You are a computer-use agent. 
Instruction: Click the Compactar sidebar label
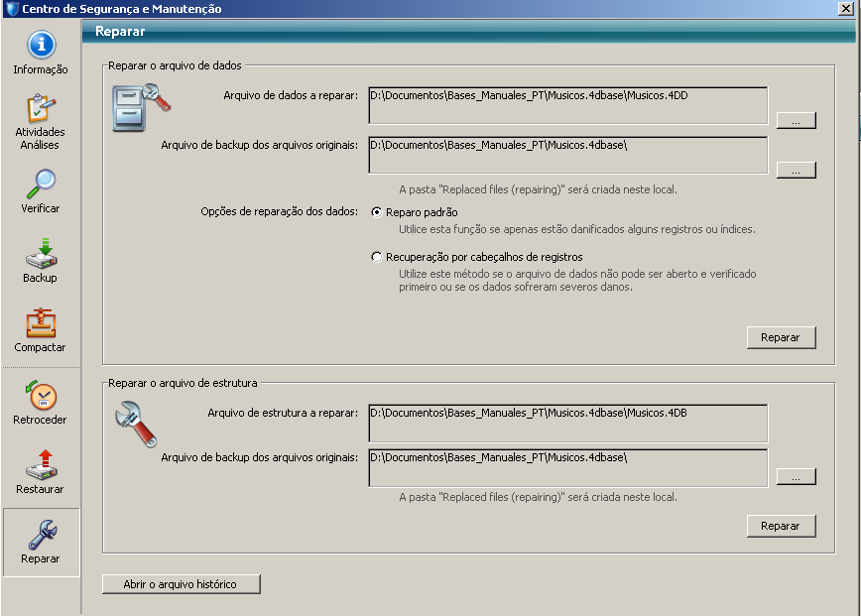click(40, 347)
